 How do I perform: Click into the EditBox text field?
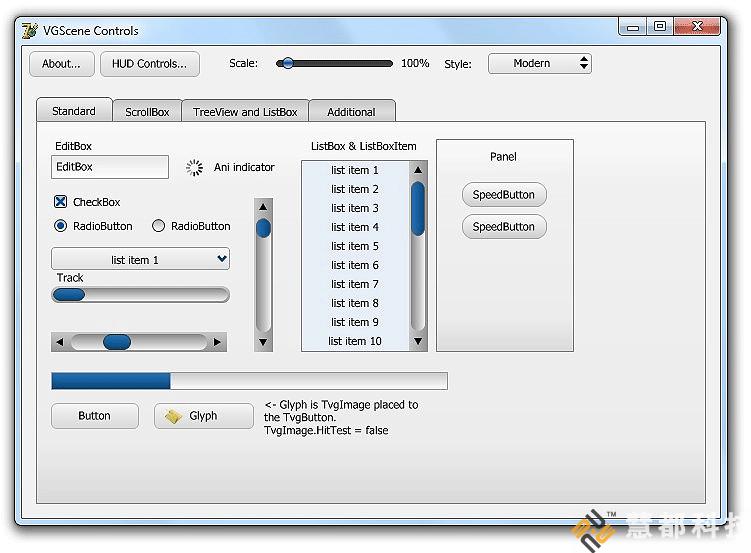pos(110,167)
